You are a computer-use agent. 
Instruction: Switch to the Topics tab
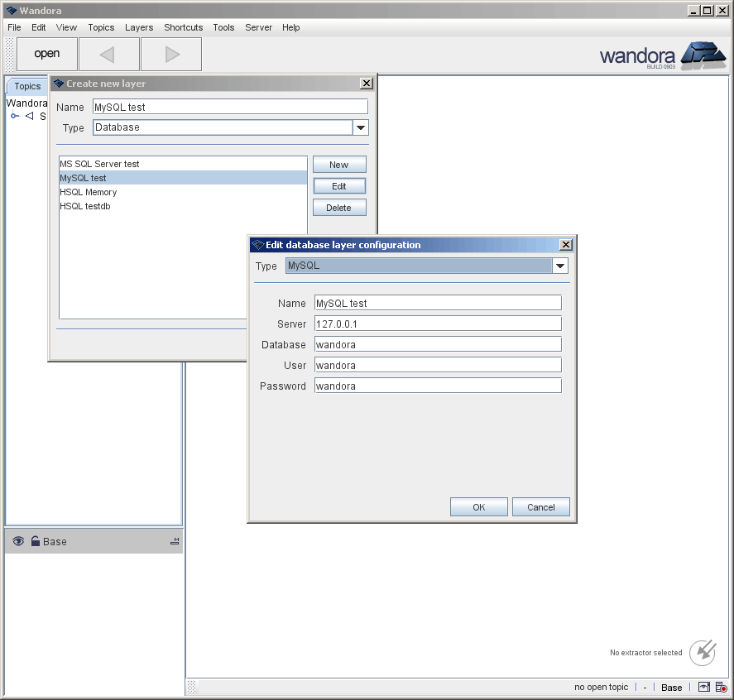pos(26,85)
